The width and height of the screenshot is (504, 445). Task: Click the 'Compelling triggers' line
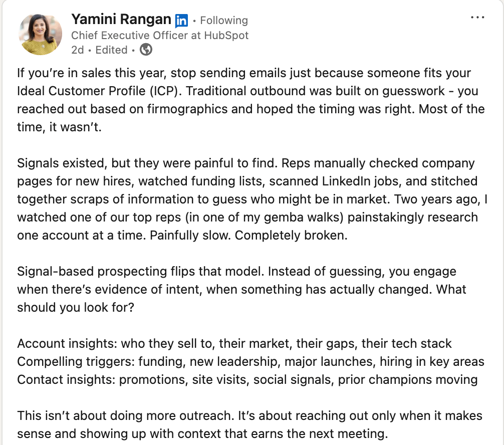click(x=250, y=361)
